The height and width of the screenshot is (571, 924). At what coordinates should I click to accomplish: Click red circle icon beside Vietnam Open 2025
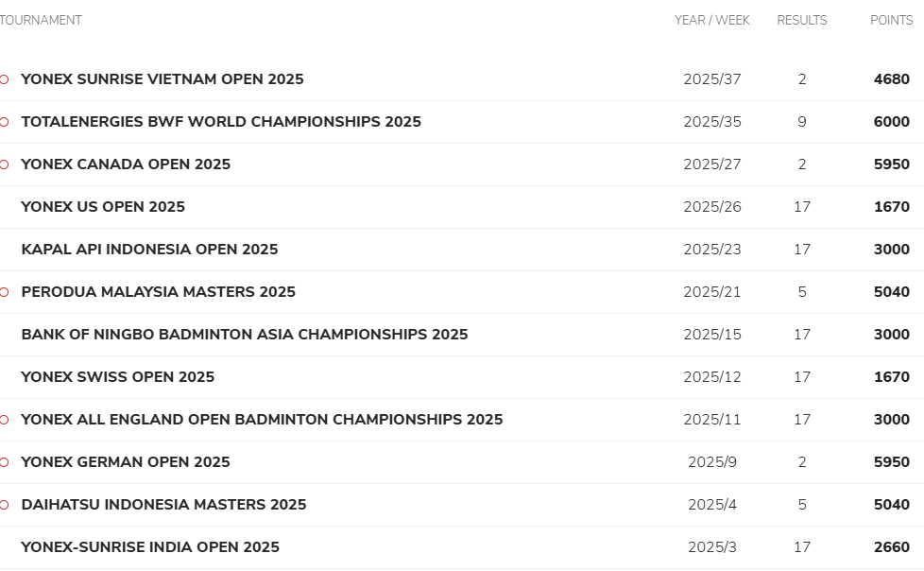coord(4,79)
